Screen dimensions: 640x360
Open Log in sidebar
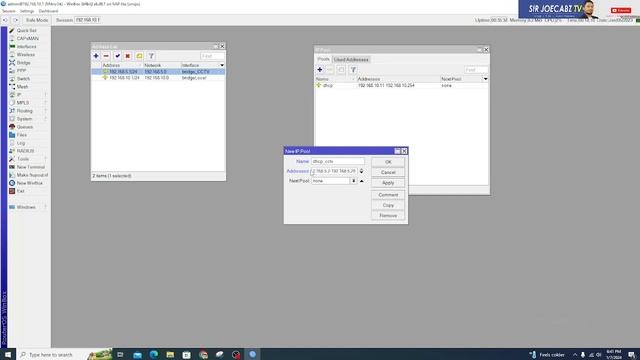(21, 143)
